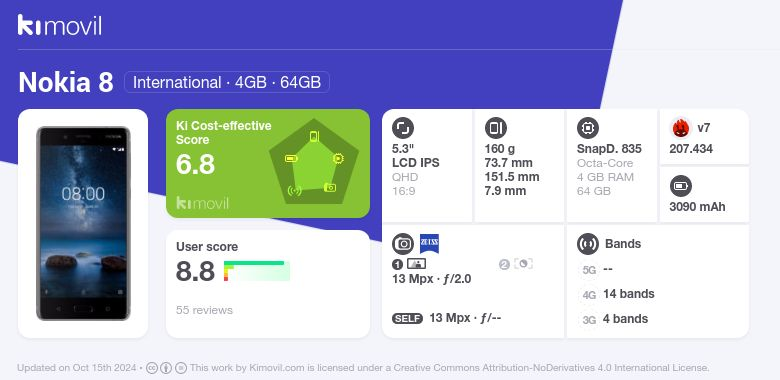Image resolution: width=780 pixels, height=380 pixels.
Task: Select the first rear camera indicator
Action: point(409,264)
